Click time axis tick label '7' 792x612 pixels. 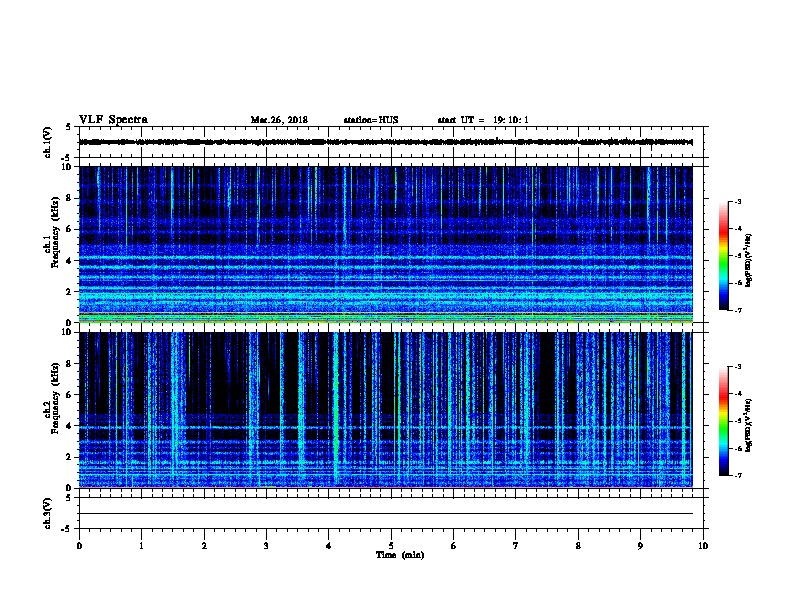pyautogui.click(x=516, y=546)
